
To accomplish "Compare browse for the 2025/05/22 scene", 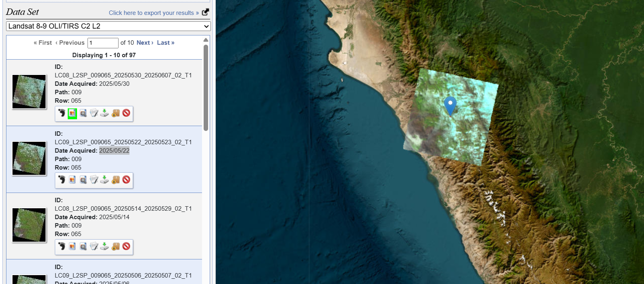I will tap(83, 180).
